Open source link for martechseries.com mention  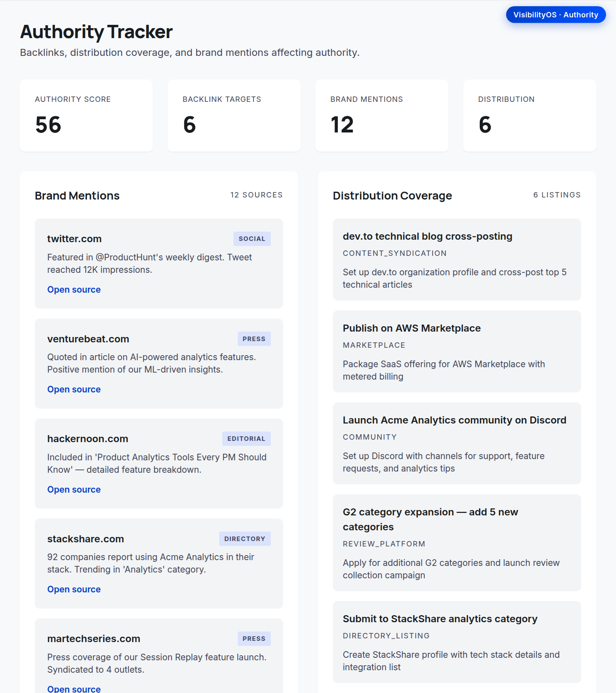[74, 689]
